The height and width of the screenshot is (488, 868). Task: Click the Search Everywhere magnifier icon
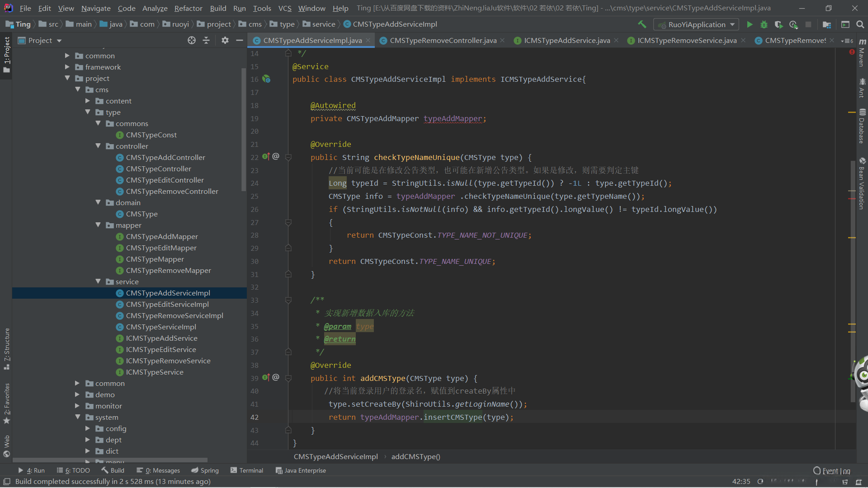860,24
